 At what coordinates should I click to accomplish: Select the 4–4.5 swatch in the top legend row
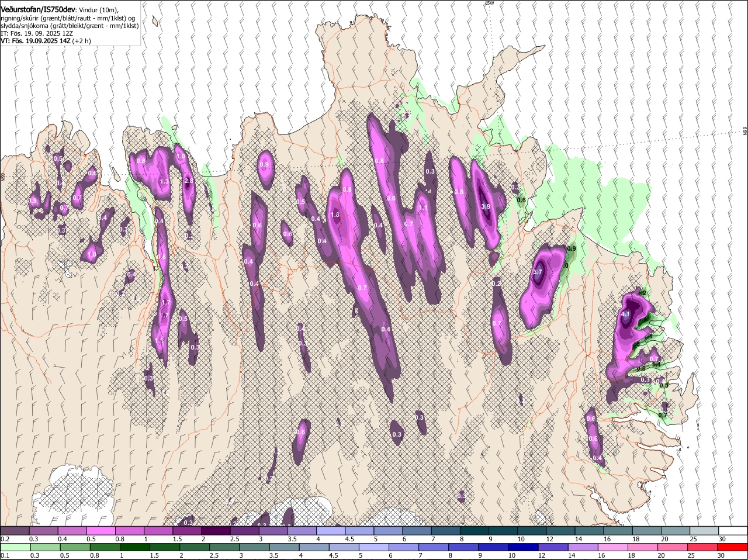tap(330, 531)
